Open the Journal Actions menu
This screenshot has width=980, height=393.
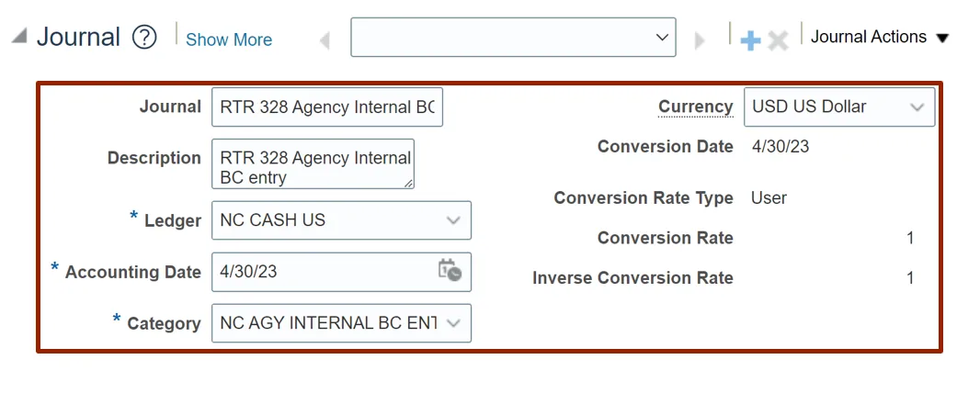click(x=880, y=38)
